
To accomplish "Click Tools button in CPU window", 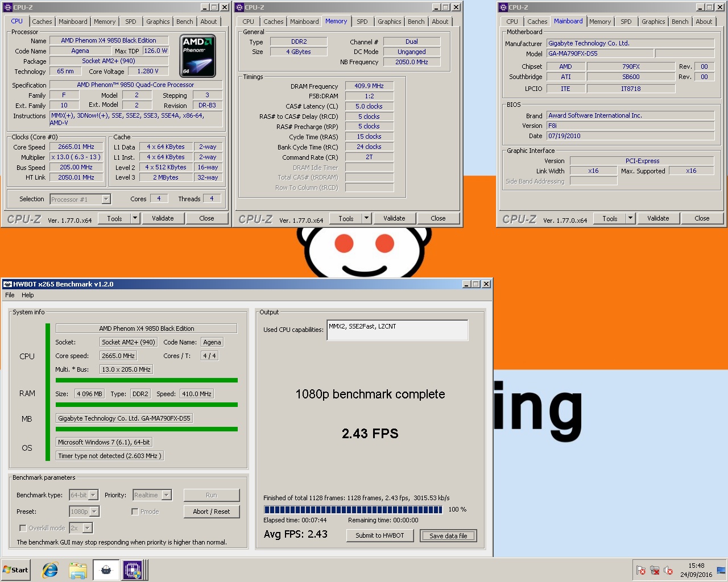I will 114,218.
